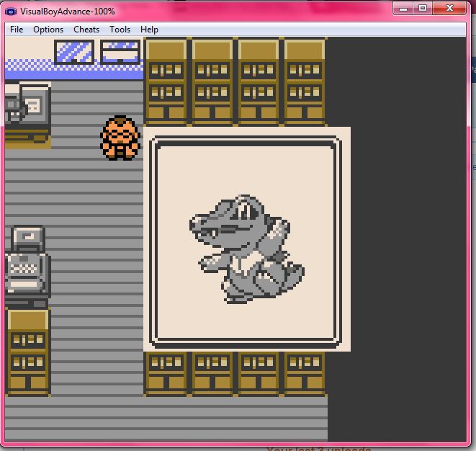Click the VisualBoyAdvance-100% title bar text

(68, 12)
